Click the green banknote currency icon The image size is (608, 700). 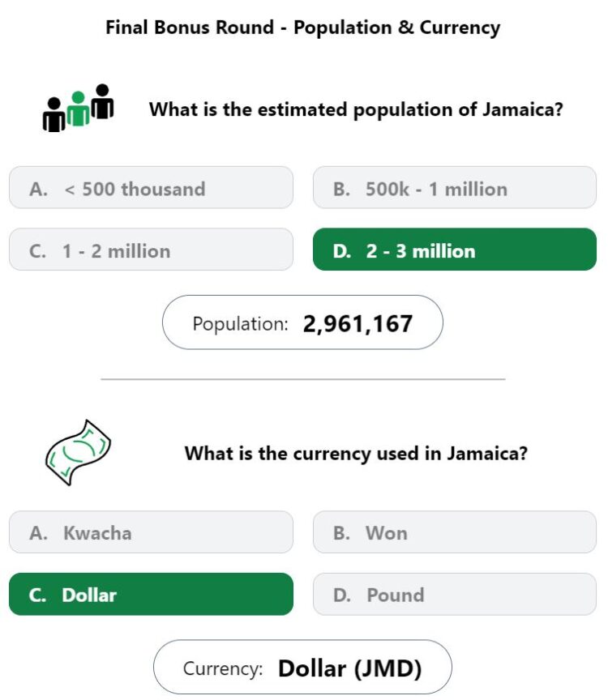(78, 452)
